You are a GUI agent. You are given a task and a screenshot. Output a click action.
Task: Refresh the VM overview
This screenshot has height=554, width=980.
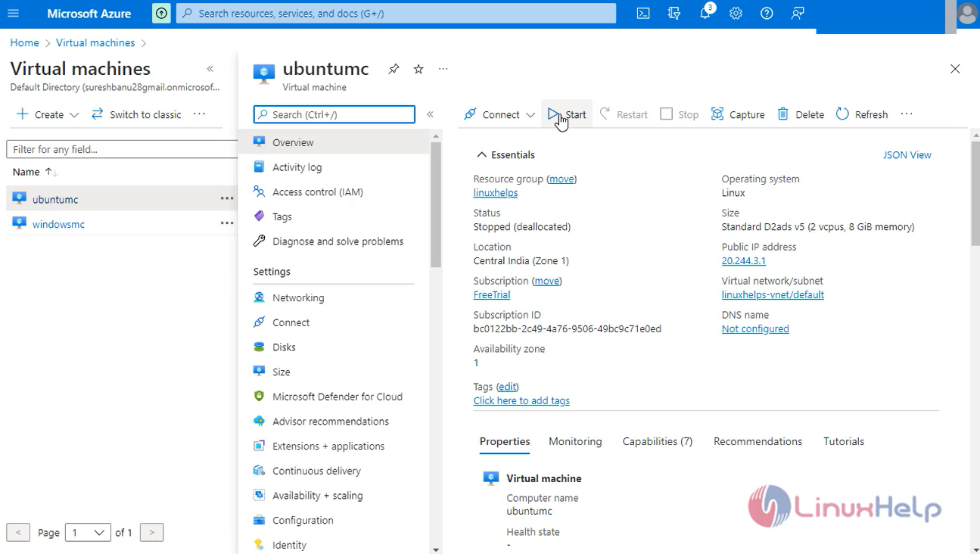point(862,114)
